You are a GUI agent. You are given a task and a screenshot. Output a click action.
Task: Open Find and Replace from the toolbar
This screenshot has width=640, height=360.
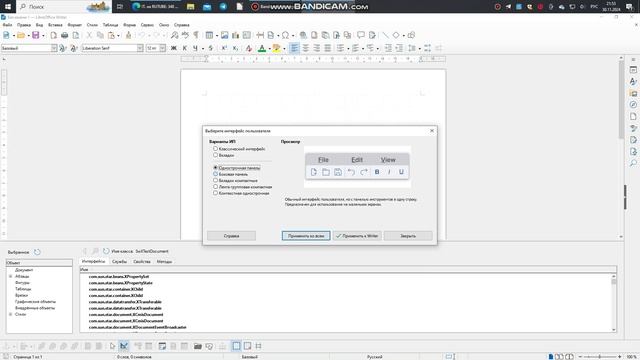pyautogui.click(x=174, y=36)
